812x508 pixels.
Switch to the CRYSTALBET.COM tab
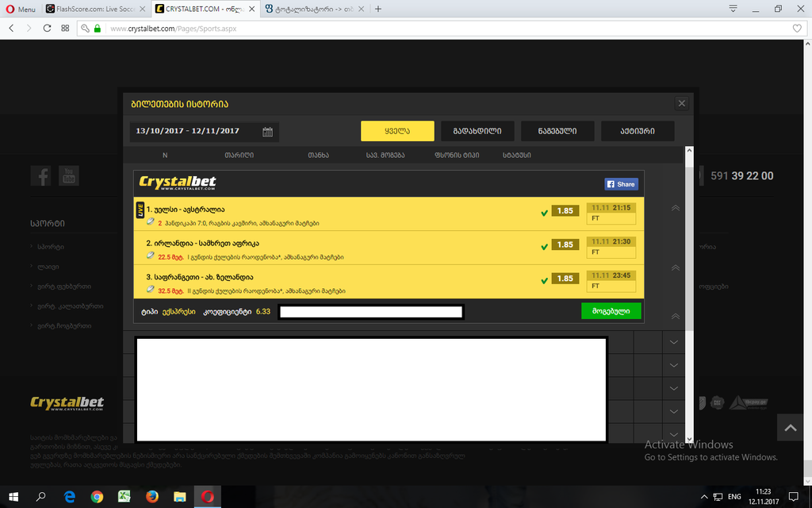205,9
